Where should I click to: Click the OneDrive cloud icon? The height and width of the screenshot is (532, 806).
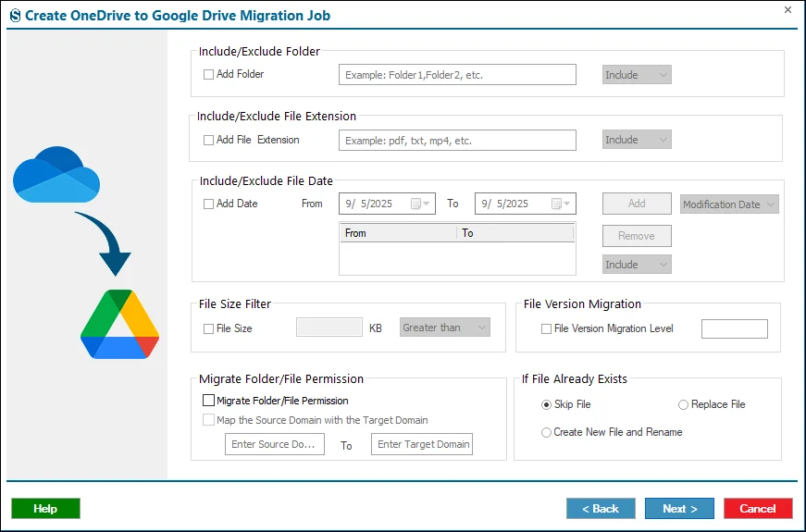[x=56, y=174]
